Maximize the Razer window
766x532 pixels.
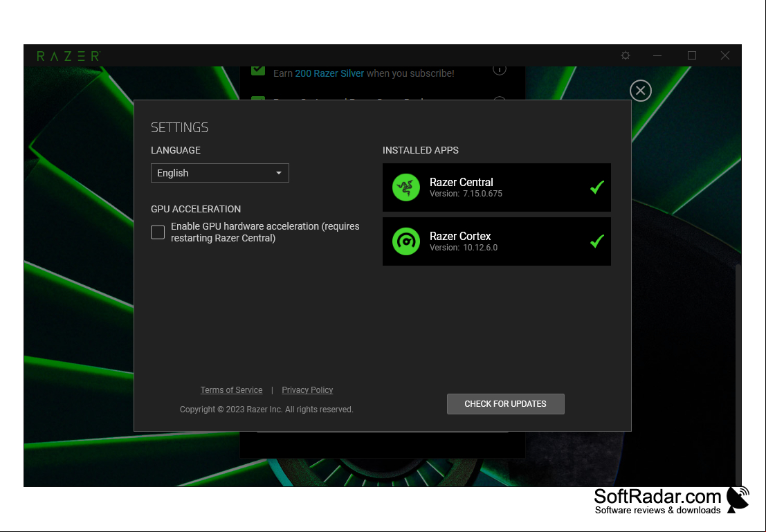pos(692,56)
